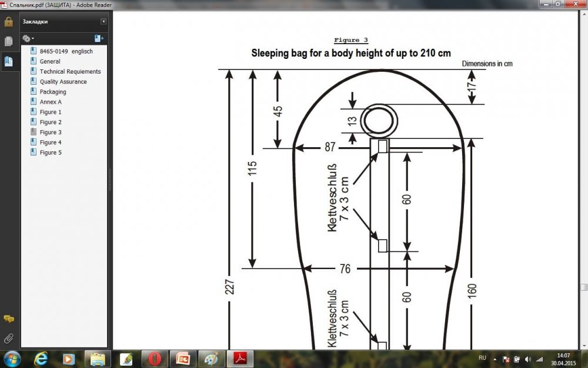Open the attachments paperclip panel
This screenshot has width=588, height=368.
point(9,339)
